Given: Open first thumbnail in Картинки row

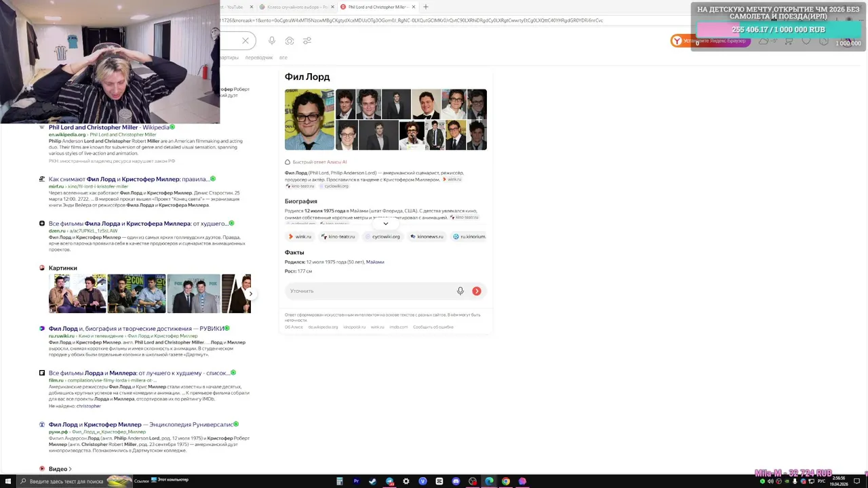Looking at the screenshot, I should [77, 293].
